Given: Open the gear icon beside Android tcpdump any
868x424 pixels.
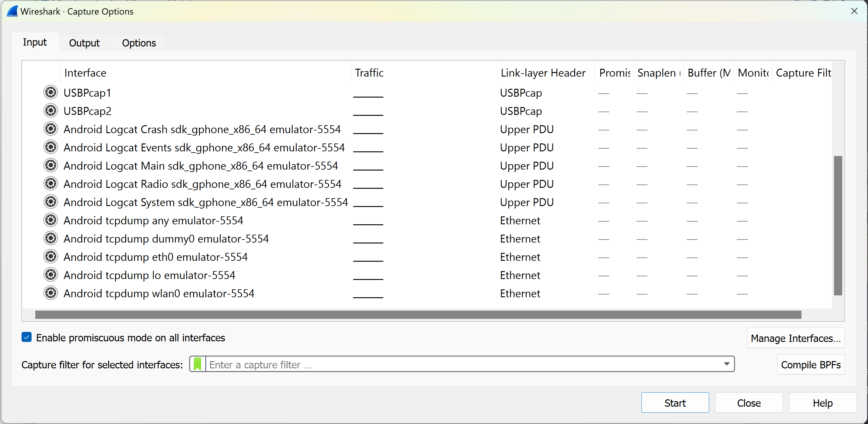Looking at the screenshot, I should [x=50, y=220].
